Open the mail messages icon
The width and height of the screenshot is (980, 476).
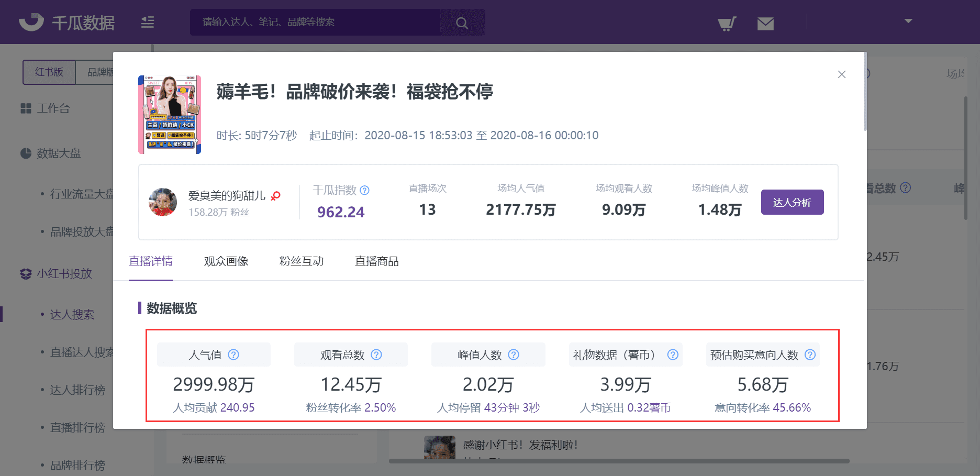[765, 24]
